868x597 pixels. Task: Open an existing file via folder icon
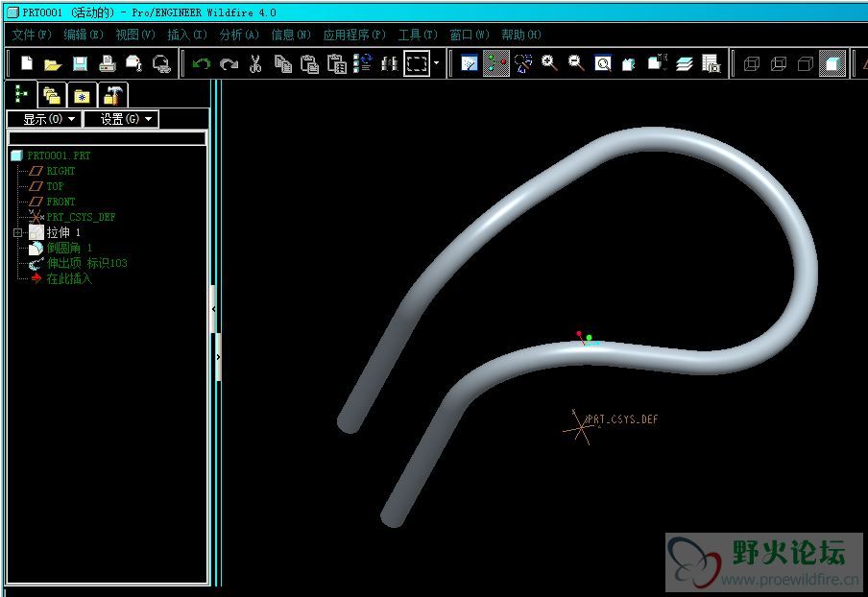point(53,63)
